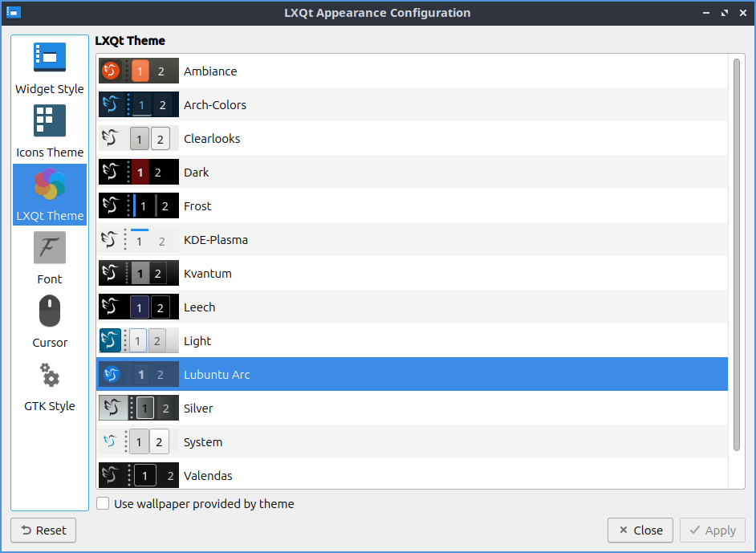Screen dimensions: 756x553
Task: Open the Font settings icon
Action: 50,248
